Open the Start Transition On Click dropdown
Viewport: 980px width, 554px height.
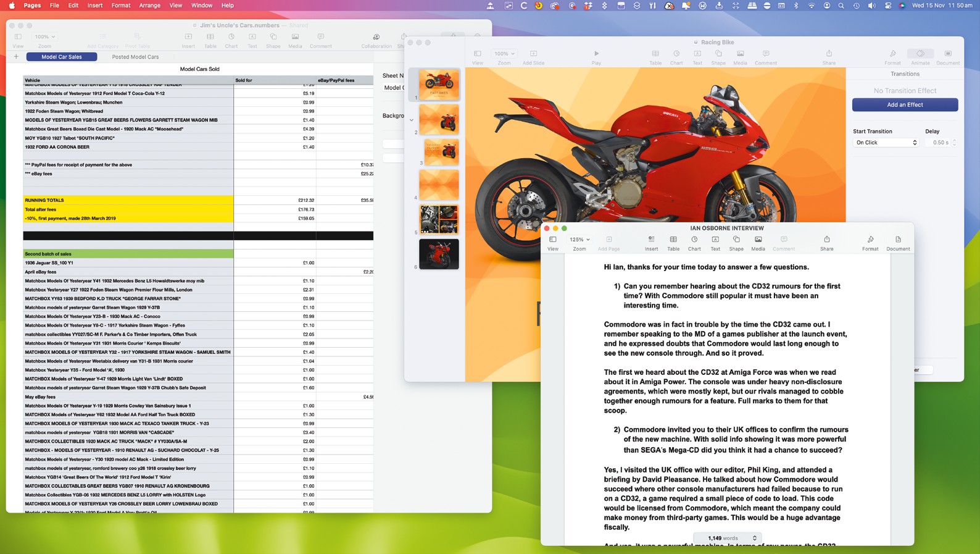pyautogui.click(x=886, y=143)
